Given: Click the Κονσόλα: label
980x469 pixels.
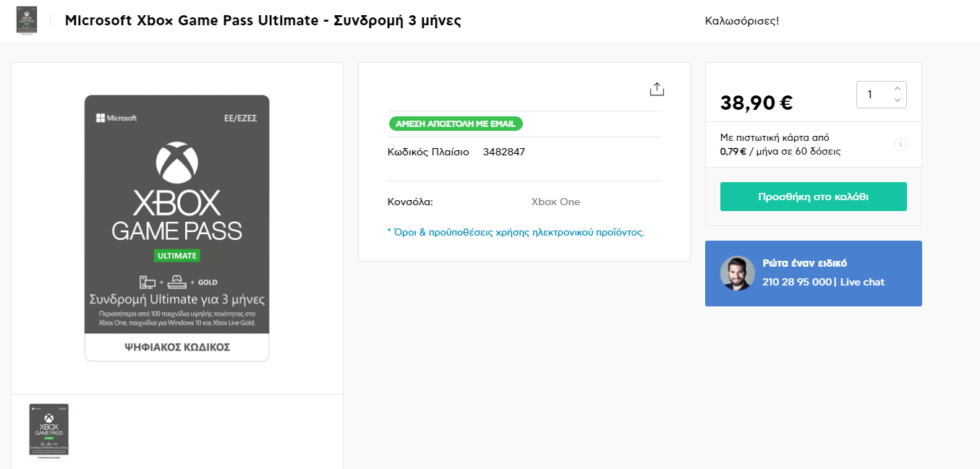Looking at the screenshot, I should 410,202.
